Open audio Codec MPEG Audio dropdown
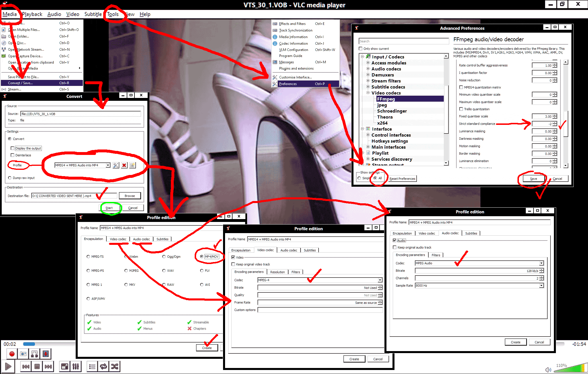The image size is (588, 374). point(541,263)
